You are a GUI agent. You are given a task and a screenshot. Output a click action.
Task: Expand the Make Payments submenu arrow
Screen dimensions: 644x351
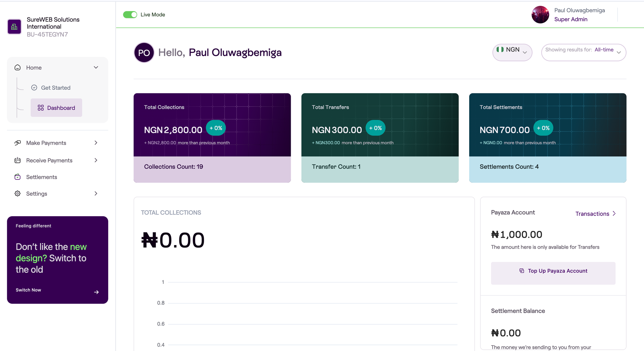(96, 143)
